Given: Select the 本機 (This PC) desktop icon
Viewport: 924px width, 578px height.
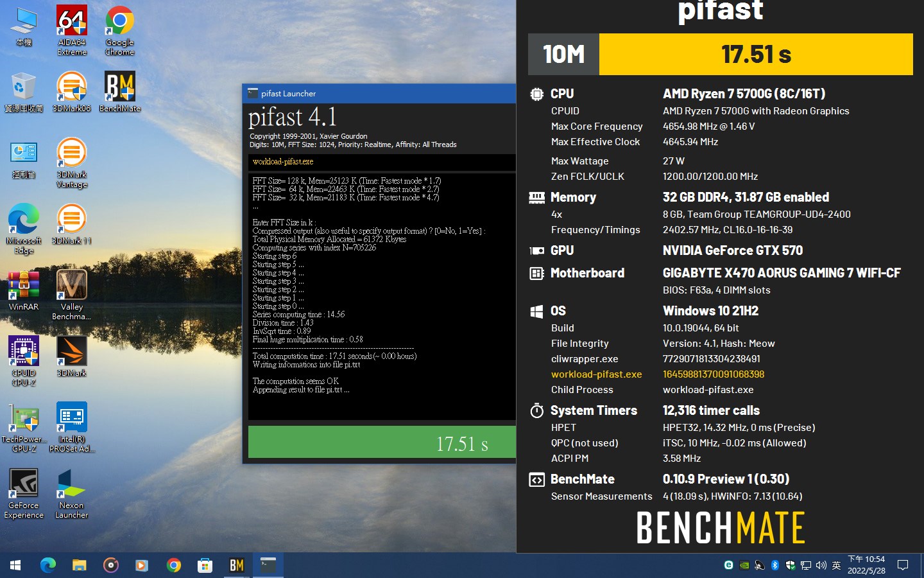Looking at the screenshot, I should pyautogui.click(x=24, y=26).
